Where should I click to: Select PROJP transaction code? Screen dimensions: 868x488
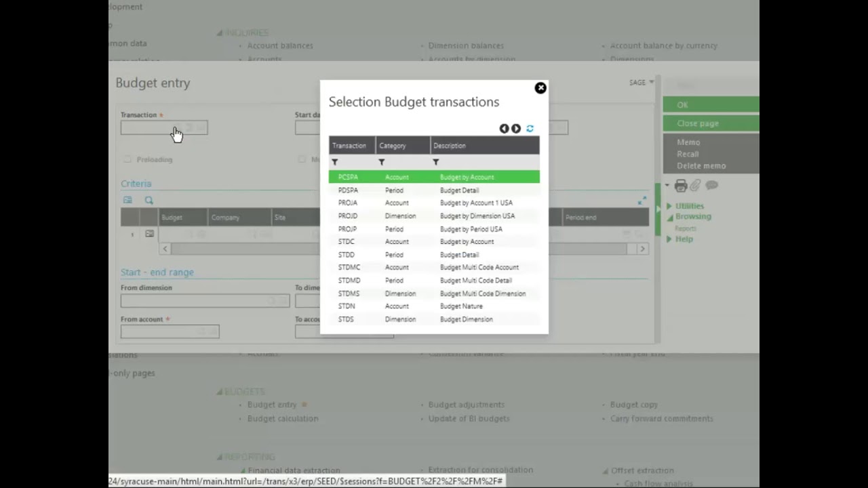[347, 229]
